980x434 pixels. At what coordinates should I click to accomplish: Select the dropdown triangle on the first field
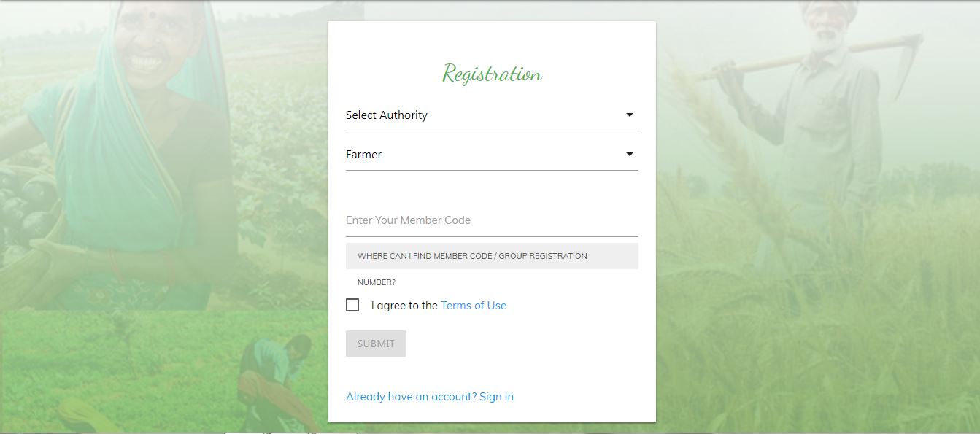click(628, 114)
